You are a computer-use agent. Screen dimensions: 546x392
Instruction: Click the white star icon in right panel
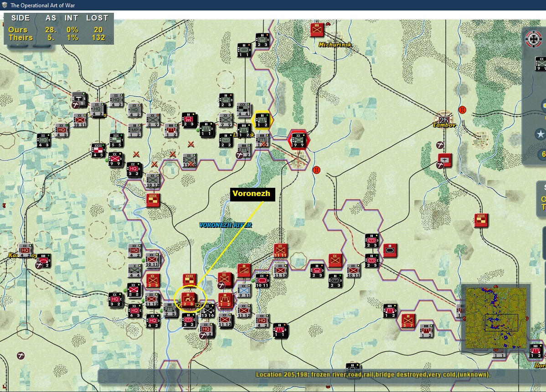point(541,134)
